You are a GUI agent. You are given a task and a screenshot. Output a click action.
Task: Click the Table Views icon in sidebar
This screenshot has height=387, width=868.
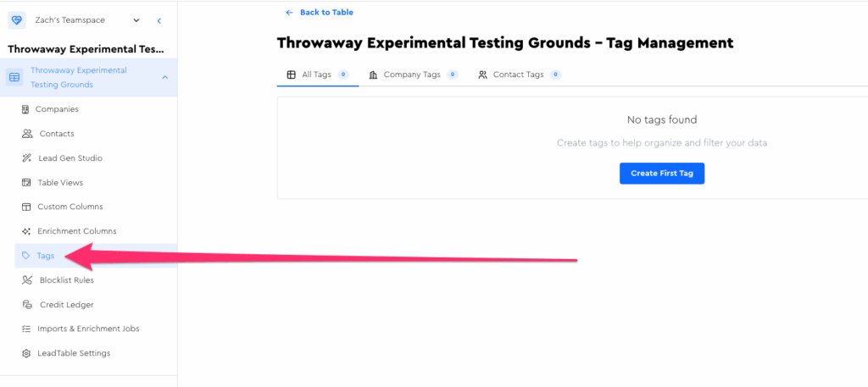click(x=26, y=183)
